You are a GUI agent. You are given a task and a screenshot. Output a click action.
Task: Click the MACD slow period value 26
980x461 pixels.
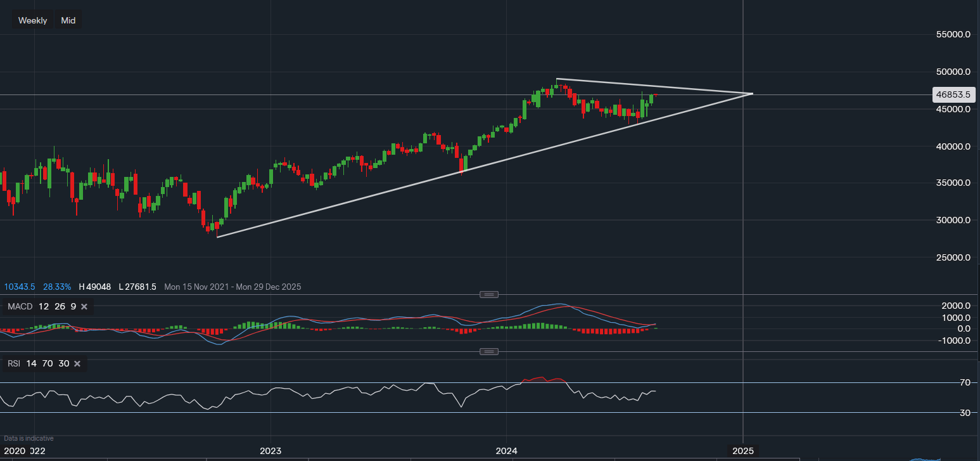coord(59,306)
